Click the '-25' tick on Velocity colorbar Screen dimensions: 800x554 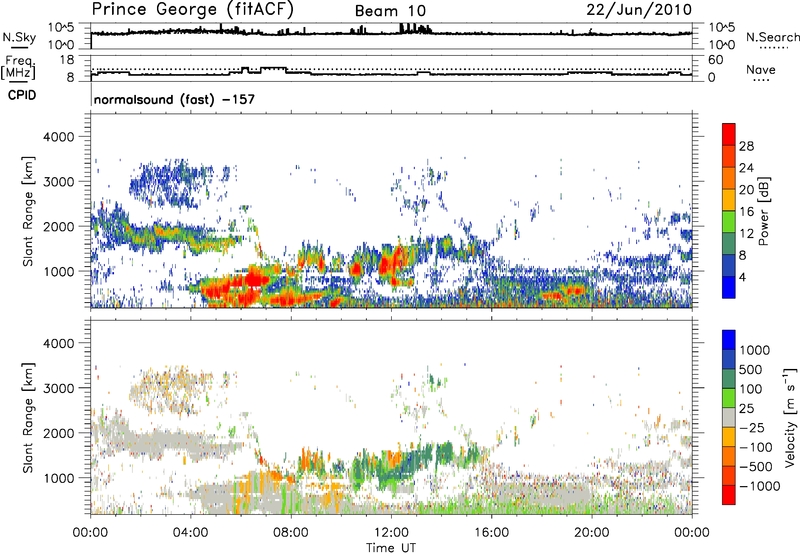pos(752,428)
